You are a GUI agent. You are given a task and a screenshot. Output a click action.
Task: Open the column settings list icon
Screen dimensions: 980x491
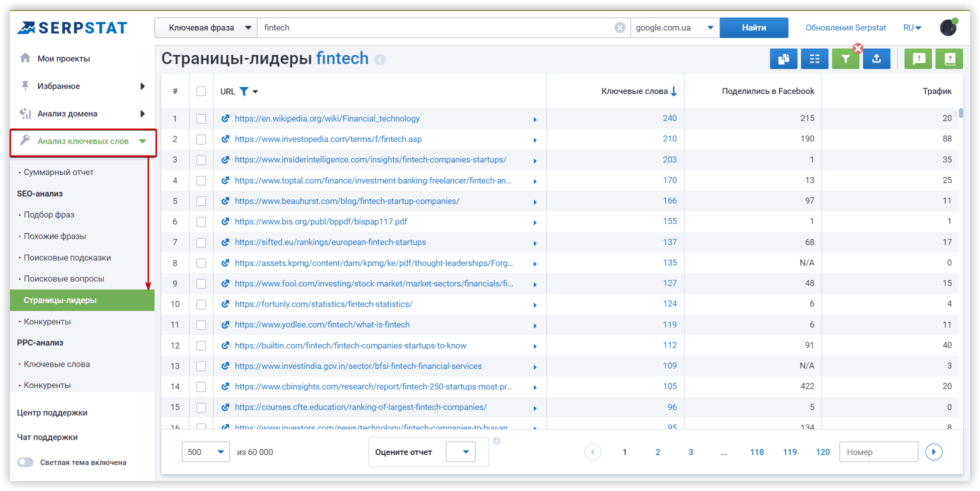coord(814,59)
